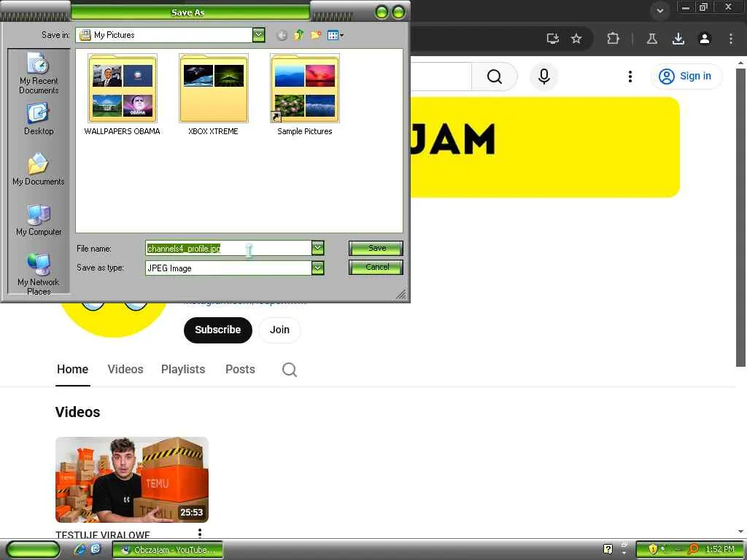
Task: Open options menu for TESTUJE VIRALOWE video
Action: pyautogui.click(x=200, y=533)
